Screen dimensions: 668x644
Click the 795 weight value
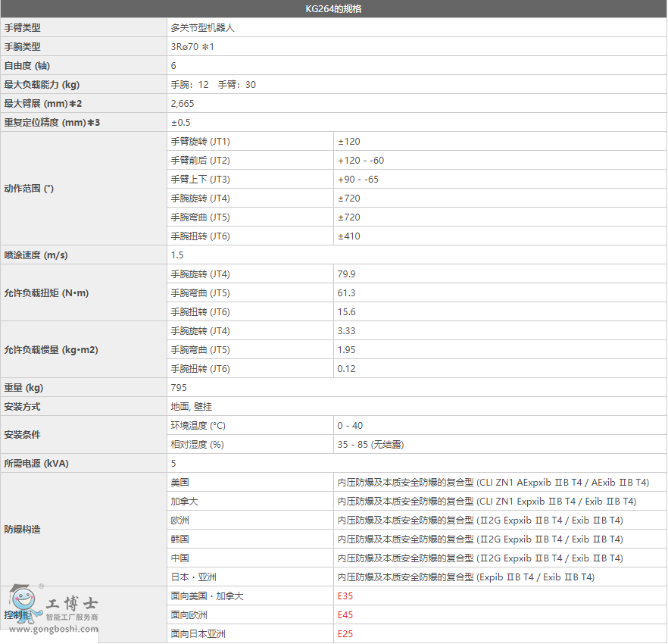[x=179, y=388]
